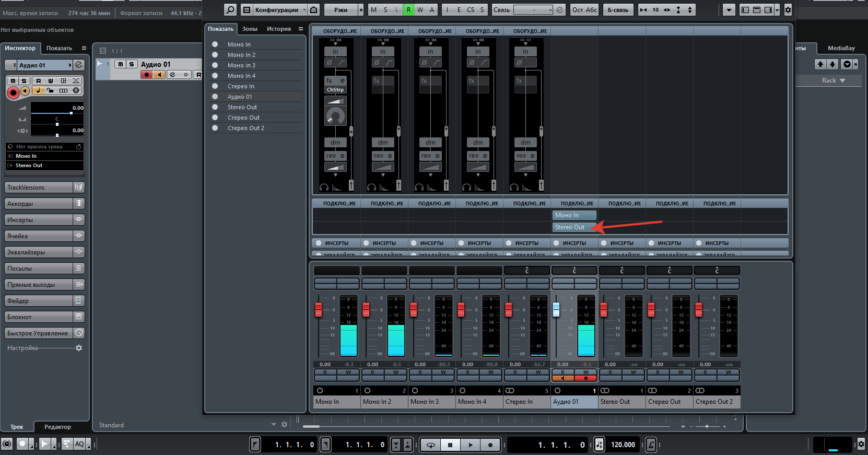868x455 pixels.
Task: Open edit channel settings for Аудио 01 in the inspector
Action: tap(78, 65)
